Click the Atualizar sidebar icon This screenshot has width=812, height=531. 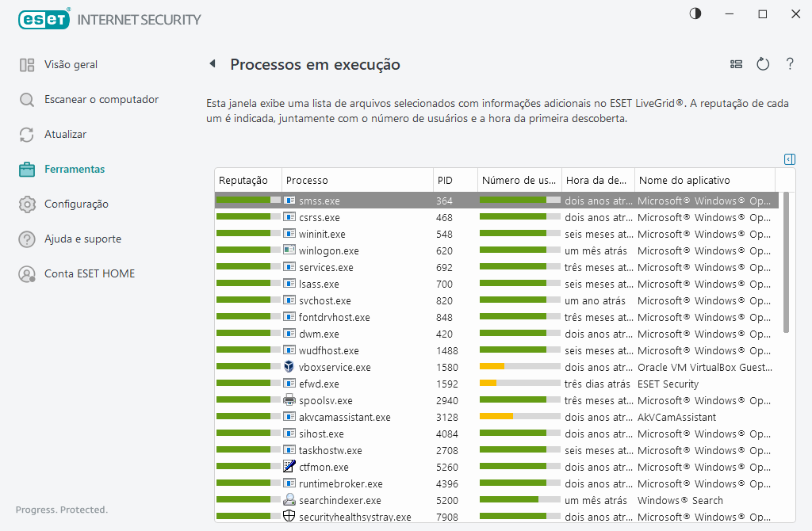26,134
